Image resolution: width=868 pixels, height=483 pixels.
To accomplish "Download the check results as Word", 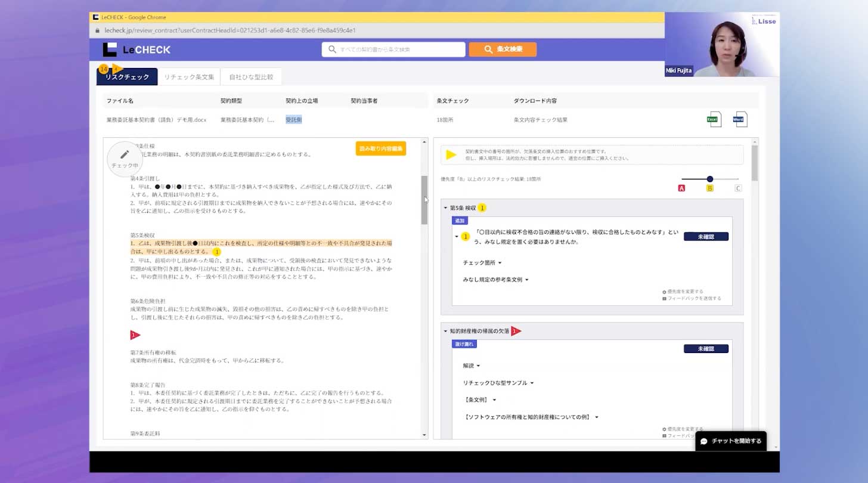I will coord(740,119).
